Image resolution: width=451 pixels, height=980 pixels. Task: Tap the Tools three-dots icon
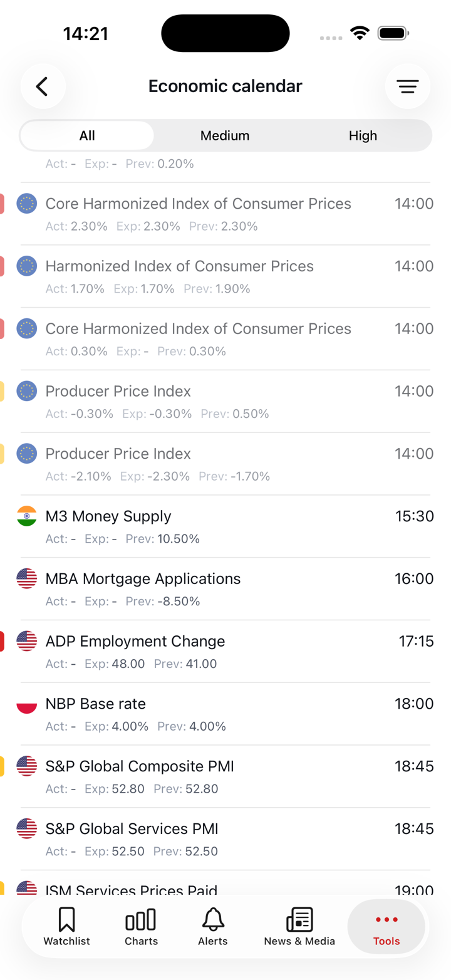[x=386, y=919]
